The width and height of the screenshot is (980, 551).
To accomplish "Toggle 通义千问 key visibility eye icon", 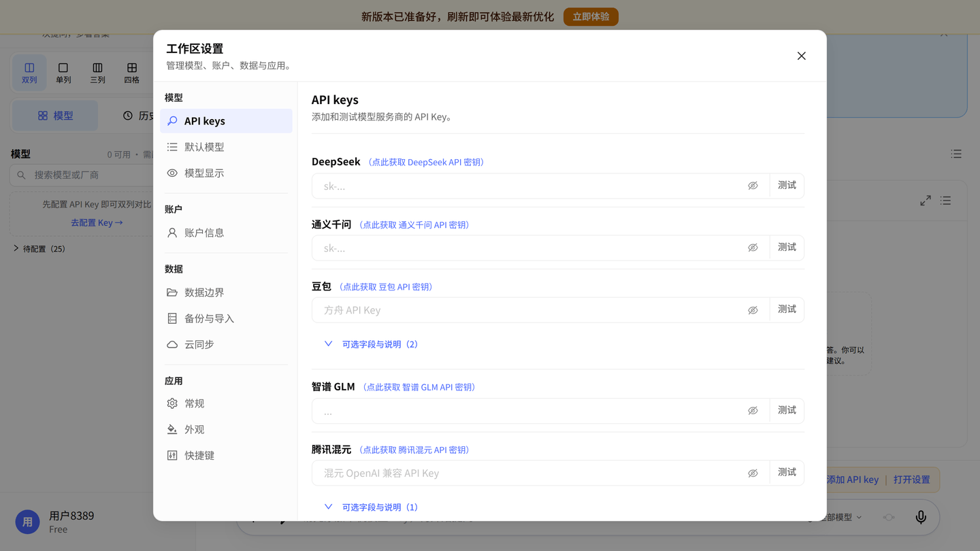I will tap(753, 248).
